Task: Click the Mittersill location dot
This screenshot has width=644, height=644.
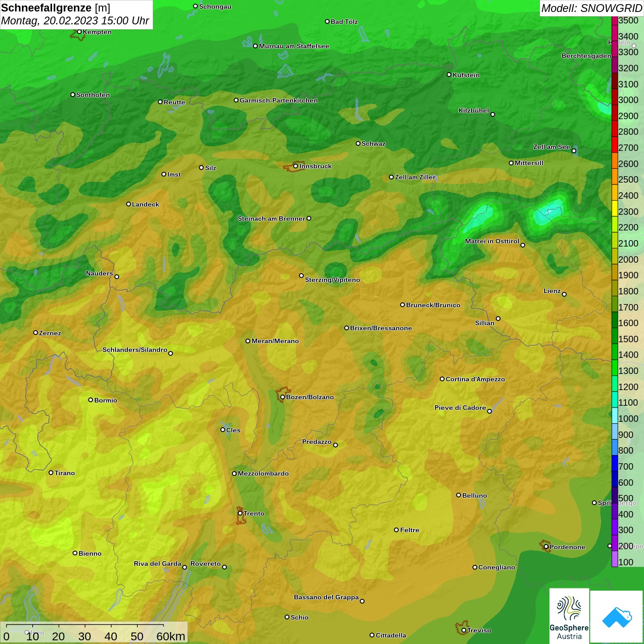Action: coord(511,163)
